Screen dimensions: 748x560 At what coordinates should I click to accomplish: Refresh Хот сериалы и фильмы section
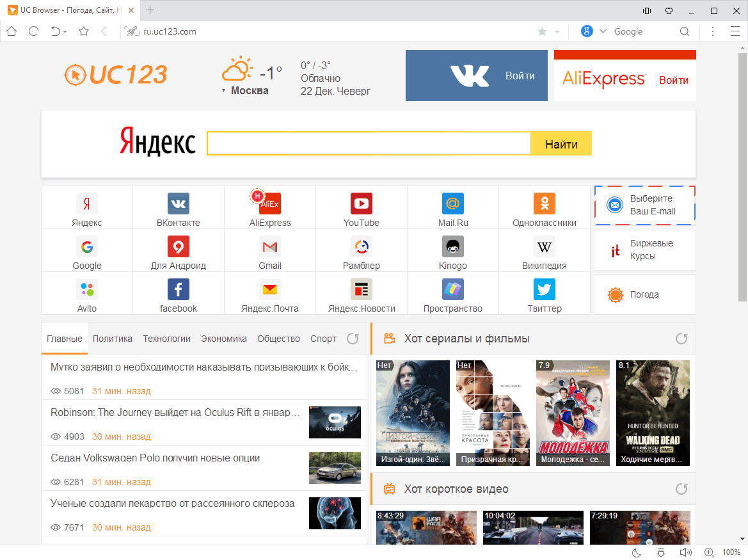[681, 338]
